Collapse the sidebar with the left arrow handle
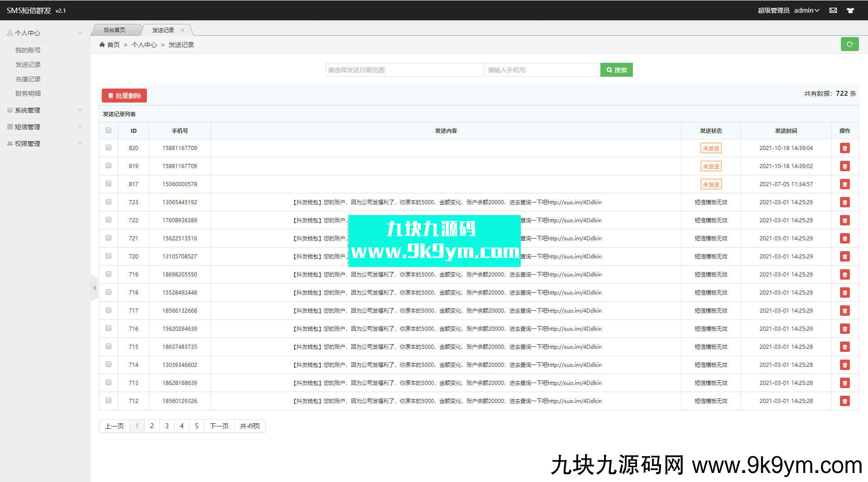The height and width of the screenshot is (482, 868). pyautogui.click(x=94, y=288)
